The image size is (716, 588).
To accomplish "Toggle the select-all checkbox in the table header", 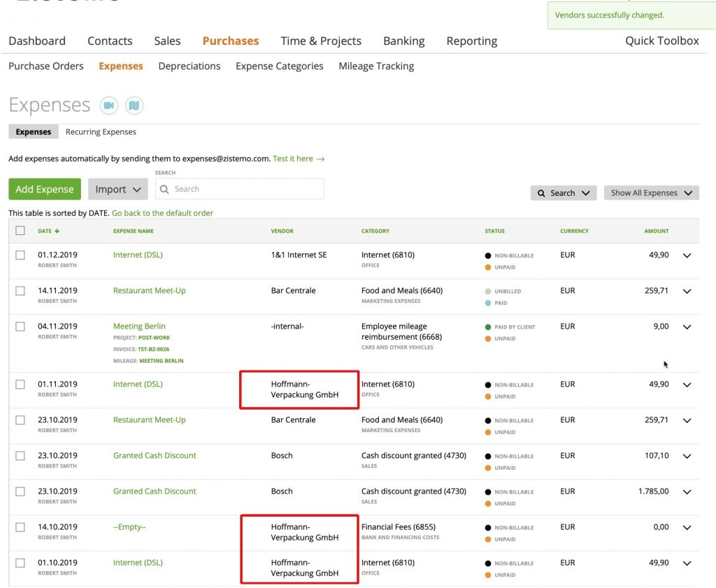I will coord(20,231).
